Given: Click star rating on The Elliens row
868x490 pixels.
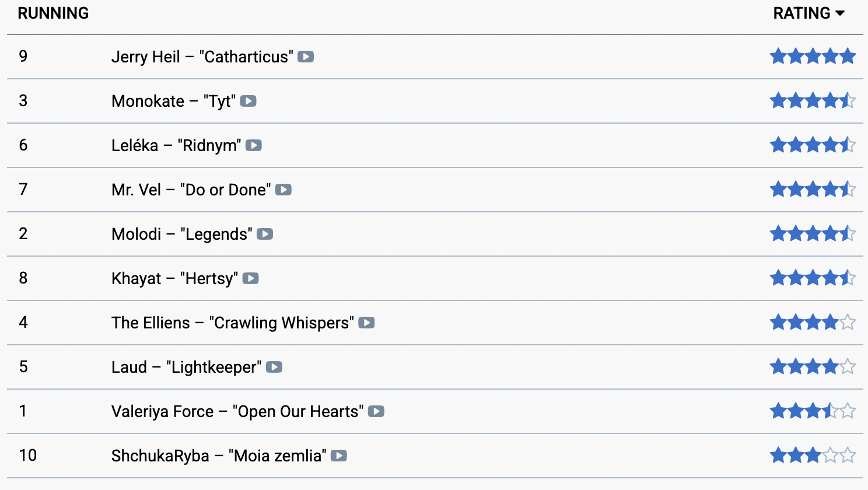Looking at the screenshot, I should 813,323.
